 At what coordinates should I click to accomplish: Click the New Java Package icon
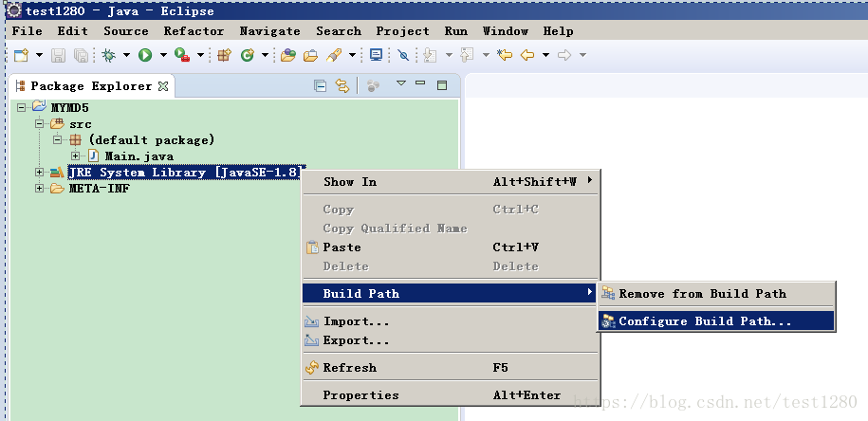tap(224, 55)
